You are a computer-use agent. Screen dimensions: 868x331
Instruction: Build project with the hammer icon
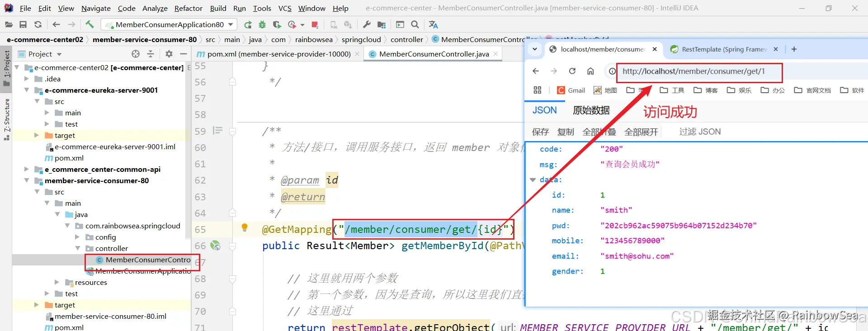tap(90, 24)
